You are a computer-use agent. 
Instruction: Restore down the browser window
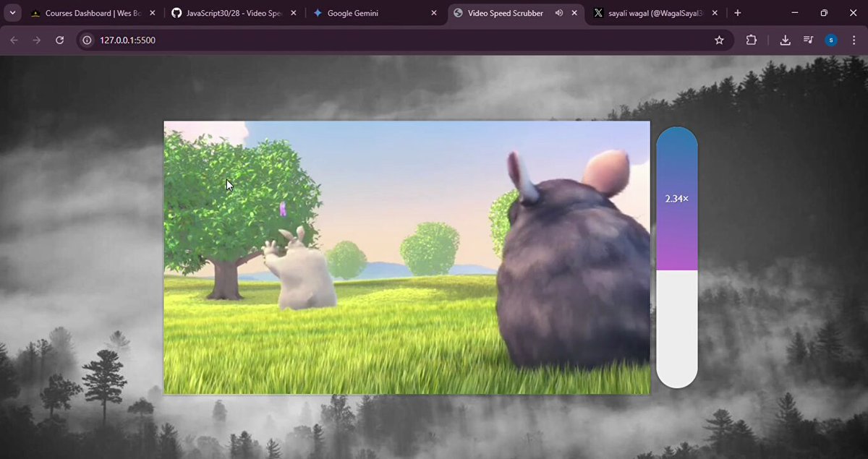tap(824, 13)
